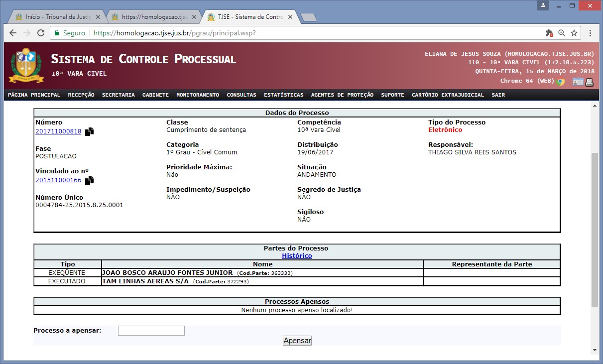The width and height of the screenshot is (603, 364).
Task: Click the page's vertical scrollbar thumb
Action: pyautogui.click(x=595, y=229)
